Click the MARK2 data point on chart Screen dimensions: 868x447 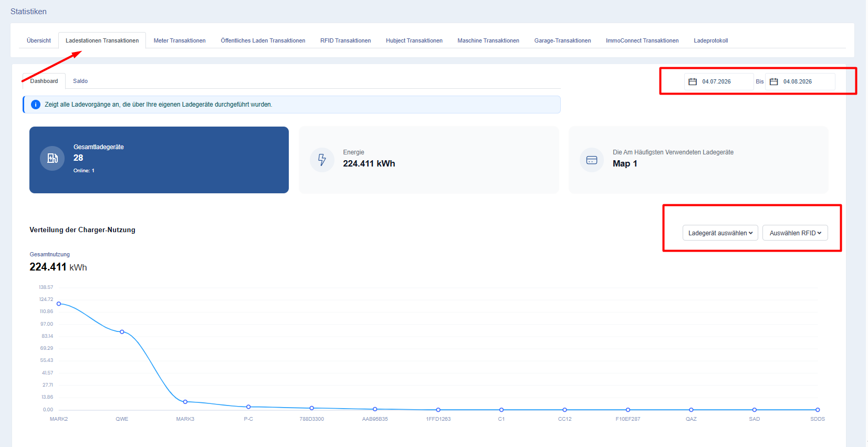click(x=59, y=304)
